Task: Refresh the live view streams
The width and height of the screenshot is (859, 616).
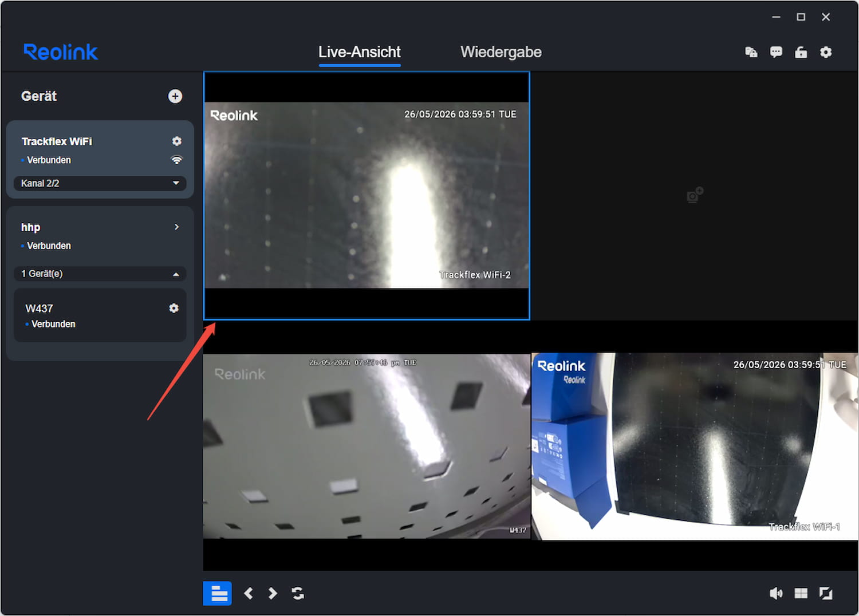Action: pos(298,593)
